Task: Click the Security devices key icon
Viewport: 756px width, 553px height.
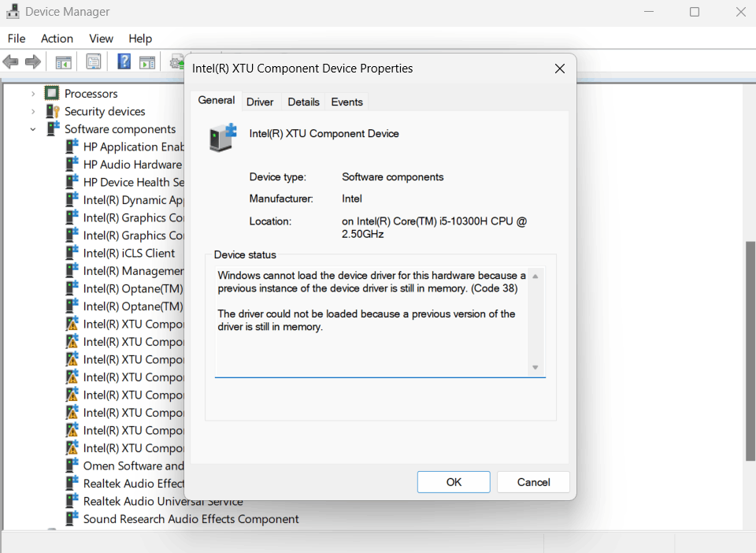Action: [x=53, y=111]
